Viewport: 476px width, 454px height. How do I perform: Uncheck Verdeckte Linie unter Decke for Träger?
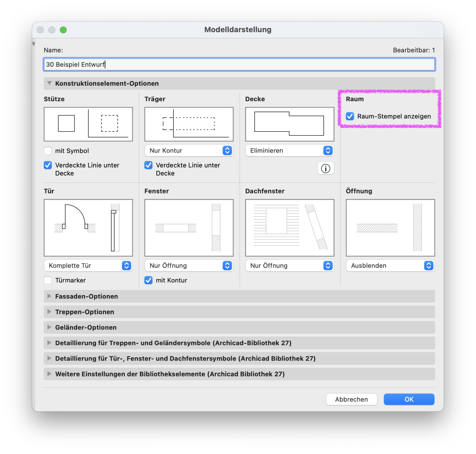pos(148,165)
